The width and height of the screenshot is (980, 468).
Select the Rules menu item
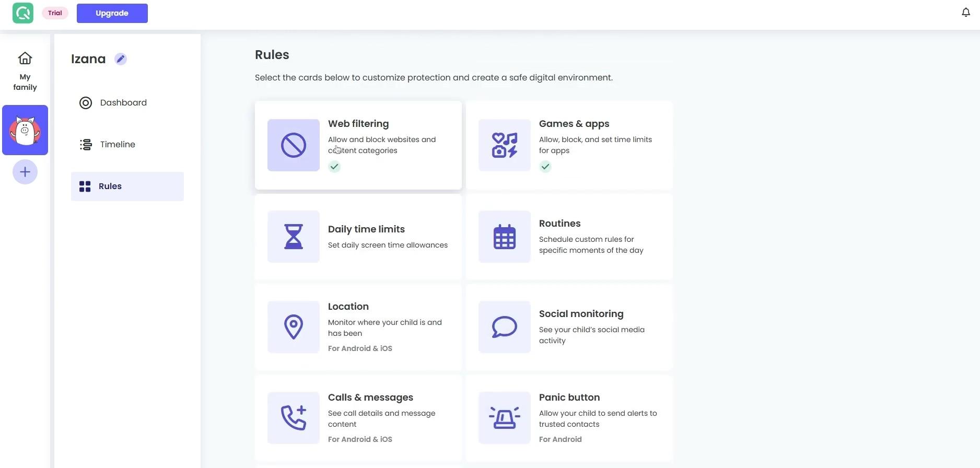[x=127, y=186]
